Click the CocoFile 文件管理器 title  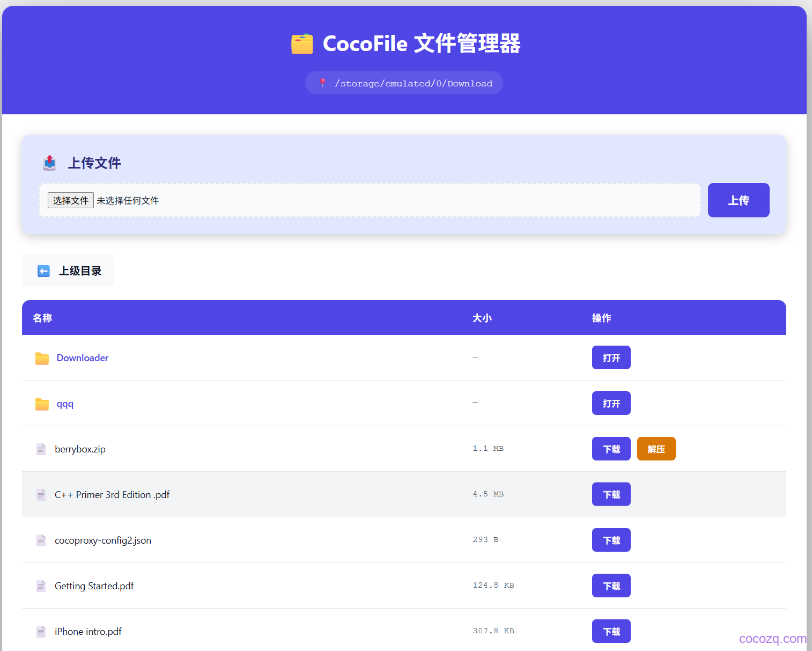coord(422,43)
